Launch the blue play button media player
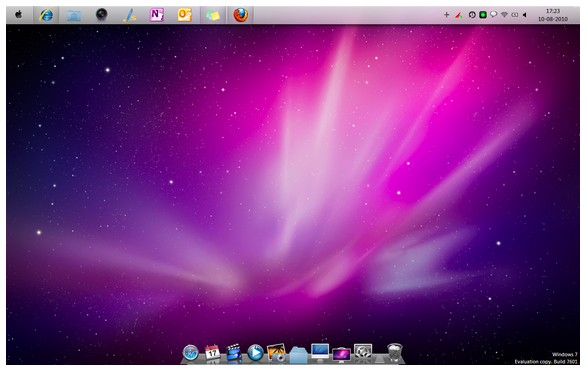Image resolution: width=587 pixels, height=372 pixels. [255, 353]
